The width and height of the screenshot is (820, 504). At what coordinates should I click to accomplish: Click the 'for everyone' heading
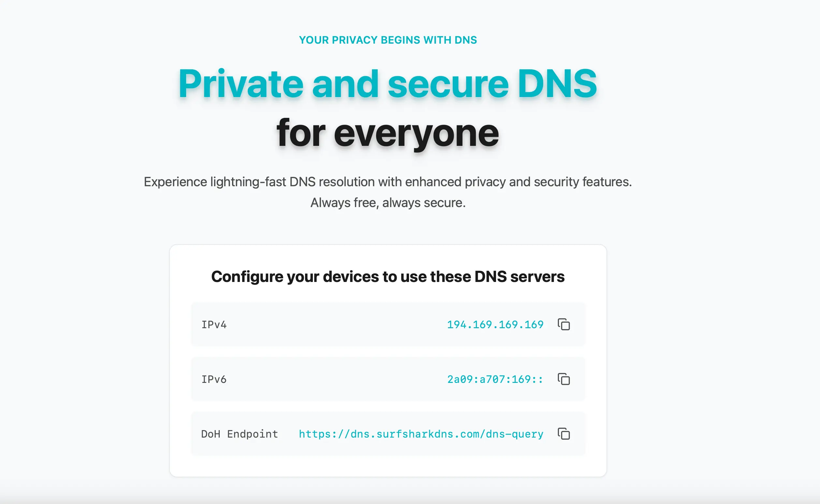coord(388,133)
